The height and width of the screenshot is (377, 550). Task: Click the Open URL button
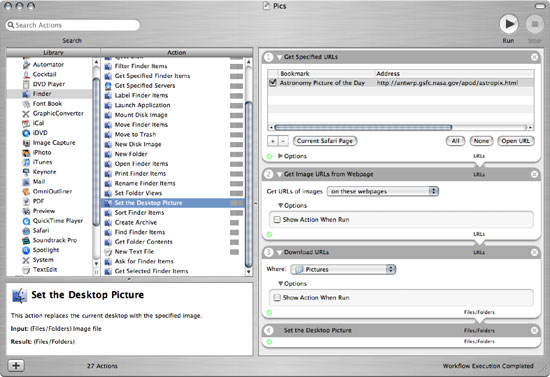(x=516, y=141)
